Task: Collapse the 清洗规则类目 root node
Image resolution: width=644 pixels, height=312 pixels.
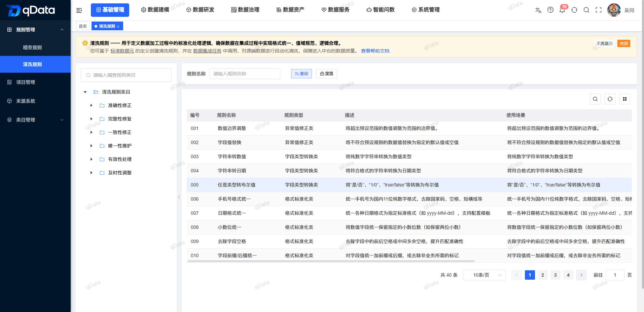Action: click(85, 92)
